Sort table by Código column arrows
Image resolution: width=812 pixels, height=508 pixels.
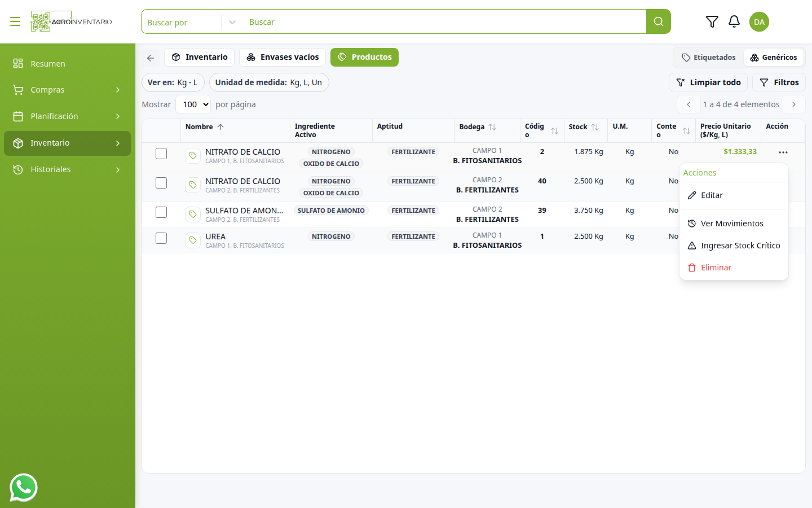click(555, 131)
